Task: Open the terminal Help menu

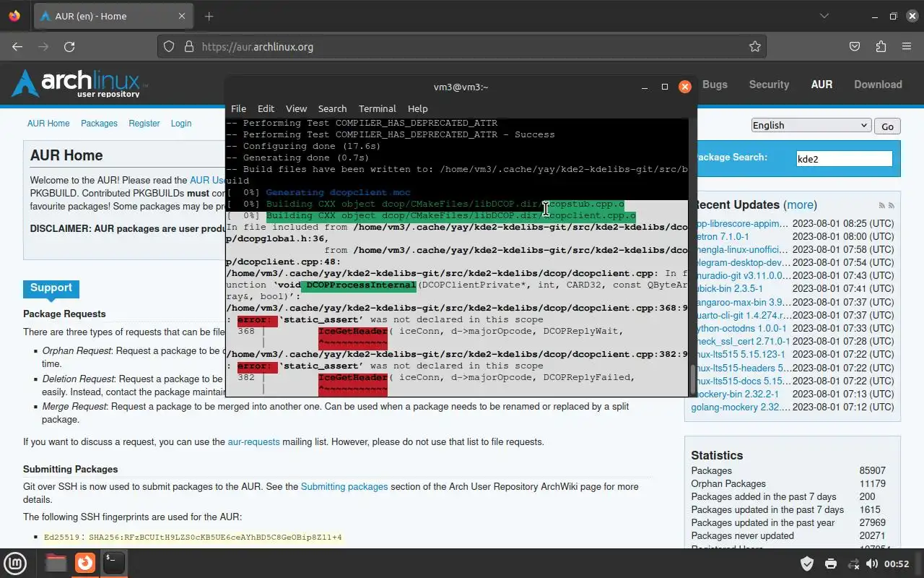Action: 417,108
